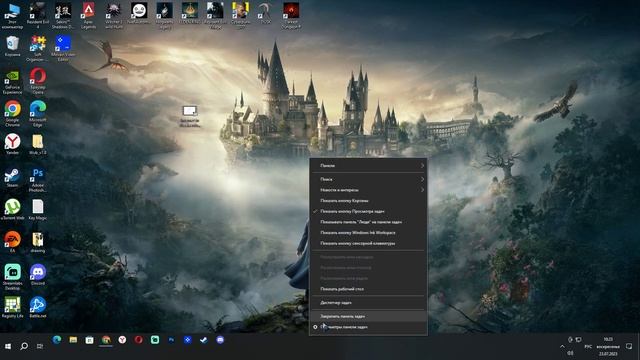Switch to Chrome on the taskbar
Image resolution: width=640 pixels, height=360 pixels.
(x=106, y=340)
